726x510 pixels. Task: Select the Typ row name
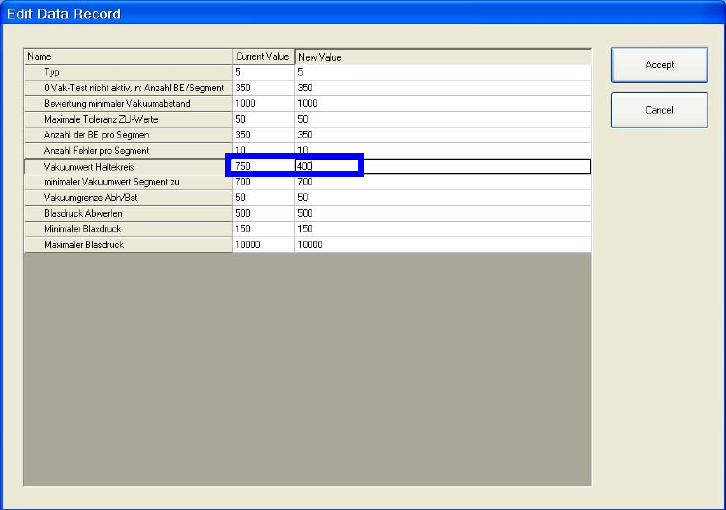tap(128, 72)
